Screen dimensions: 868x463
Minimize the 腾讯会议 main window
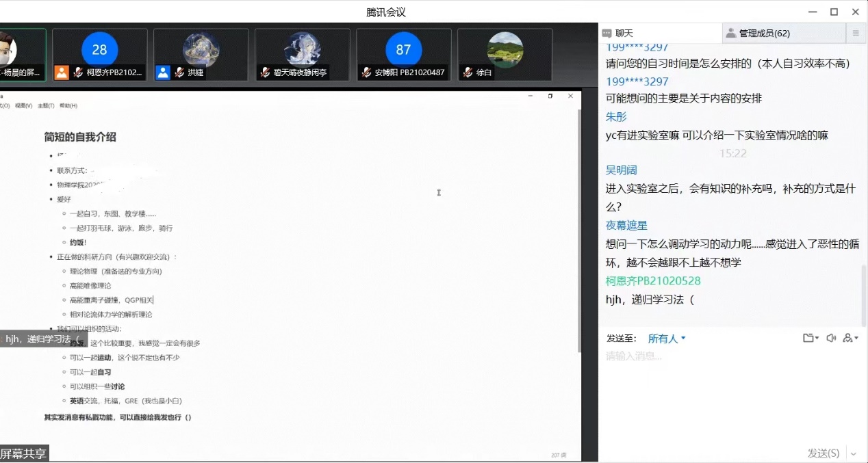point(813,12)
